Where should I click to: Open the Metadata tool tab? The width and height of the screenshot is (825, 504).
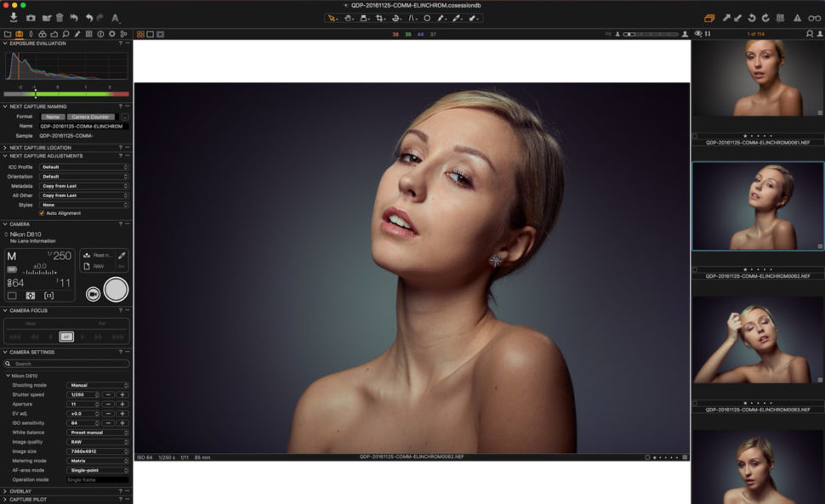[x=88, y=34]
